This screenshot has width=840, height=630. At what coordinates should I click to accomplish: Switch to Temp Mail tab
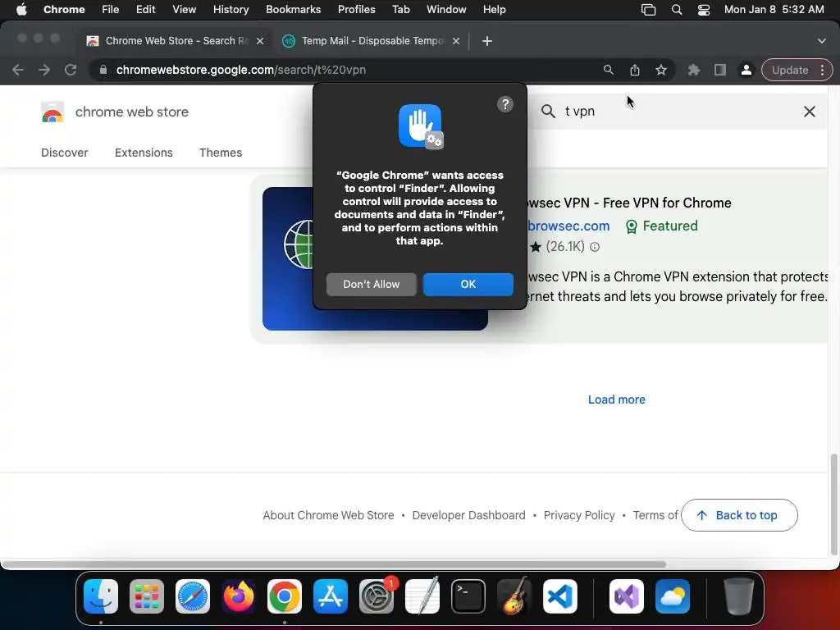[x=372, y=41]
